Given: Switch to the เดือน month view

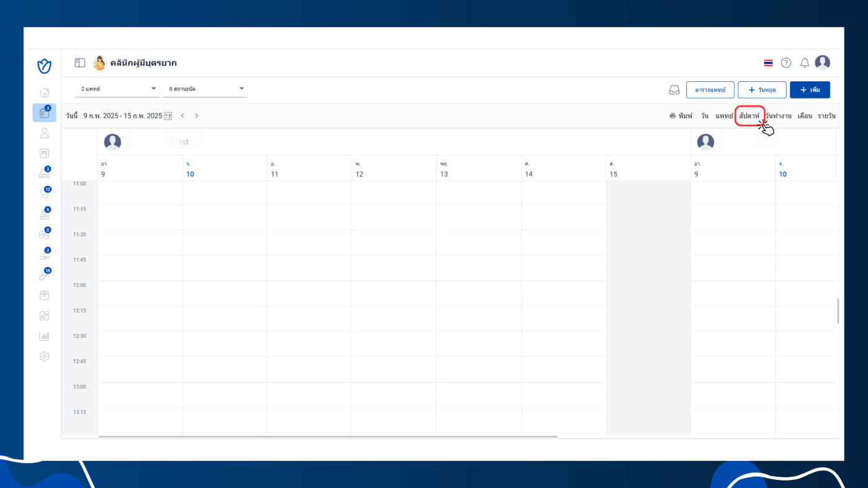Looking at the screenshot, I should 805,116.
